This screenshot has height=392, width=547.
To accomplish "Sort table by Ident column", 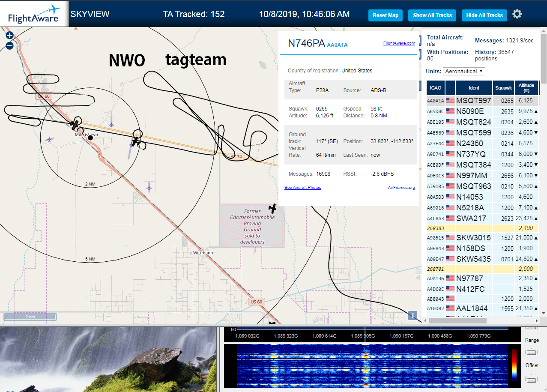I will click(x=474, y=88).
